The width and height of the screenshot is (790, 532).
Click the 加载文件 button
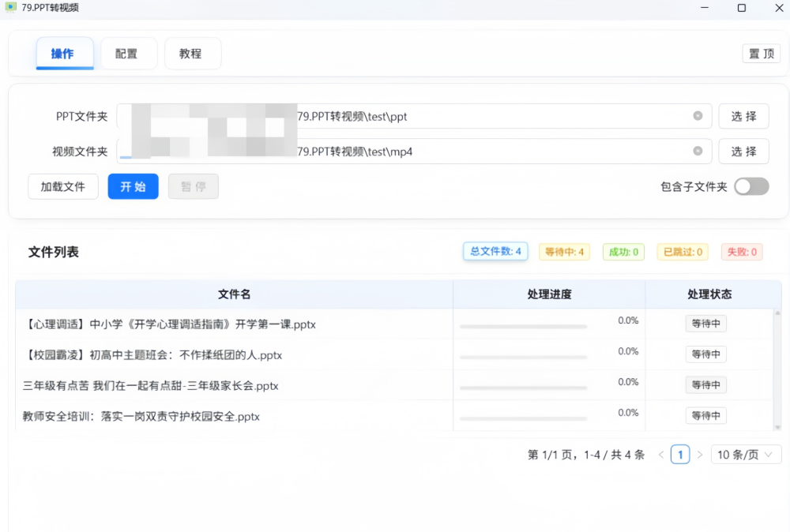pyautogui.click(x=63, y=186)
